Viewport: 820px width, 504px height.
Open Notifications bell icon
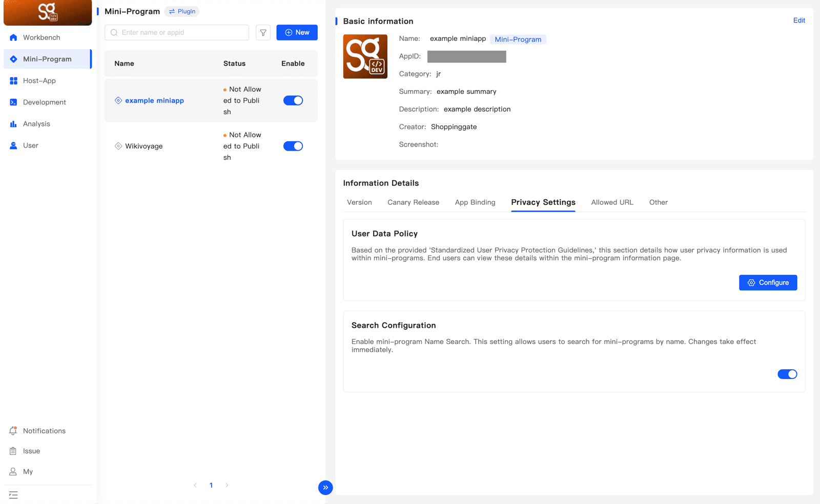[13, 431]
